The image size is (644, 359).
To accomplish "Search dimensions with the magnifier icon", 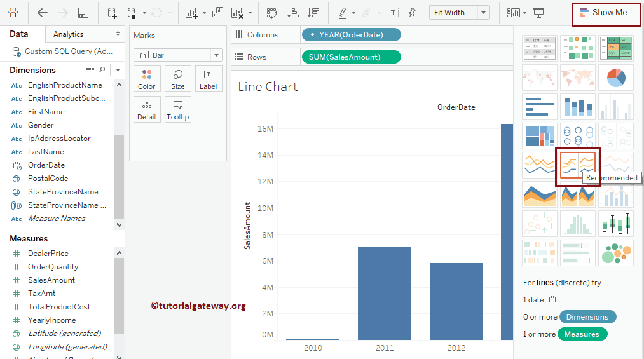I will click(x=102, y=70).
